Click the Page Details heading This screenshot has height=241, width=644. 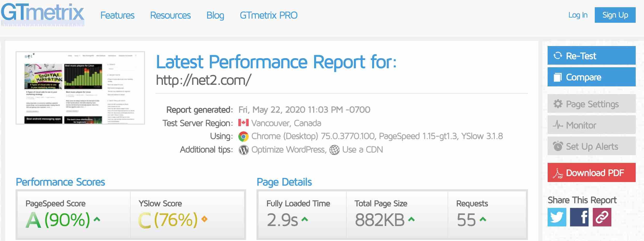pyautogui.click(x=284, y=182)
